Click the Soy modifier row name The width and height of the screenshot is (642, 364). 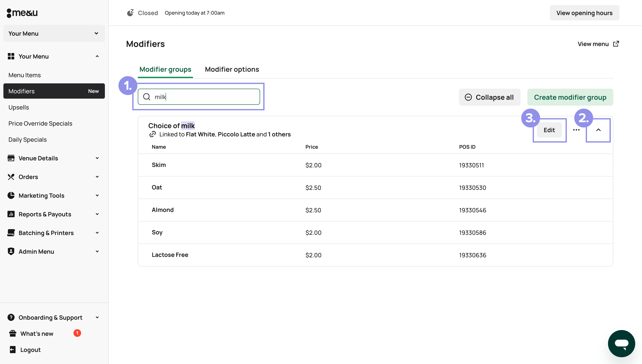coord(157,232)
